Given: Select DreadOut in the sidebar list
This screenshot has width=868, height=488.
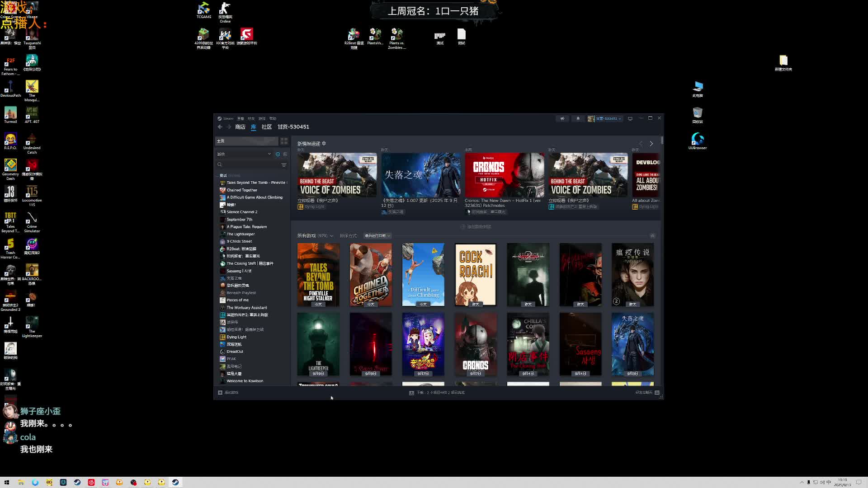Looking at the screenshot, I should coord(235,352).
